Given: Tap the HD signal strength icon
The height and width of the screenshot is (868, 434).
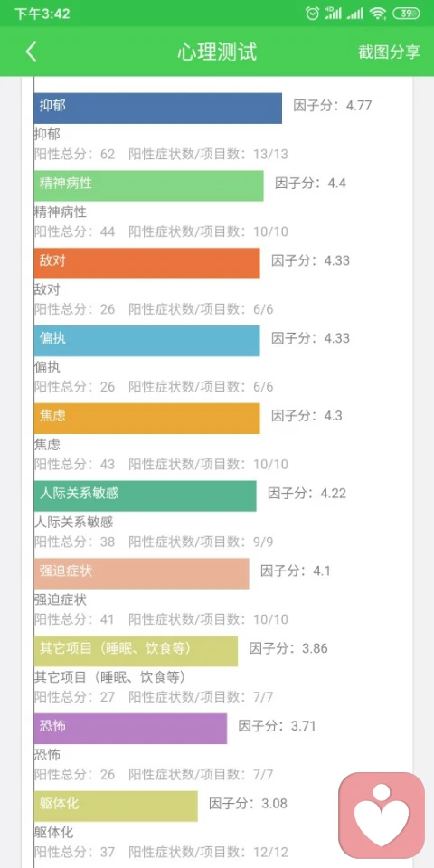Looking at the screenshot, I should coord(333,14).
